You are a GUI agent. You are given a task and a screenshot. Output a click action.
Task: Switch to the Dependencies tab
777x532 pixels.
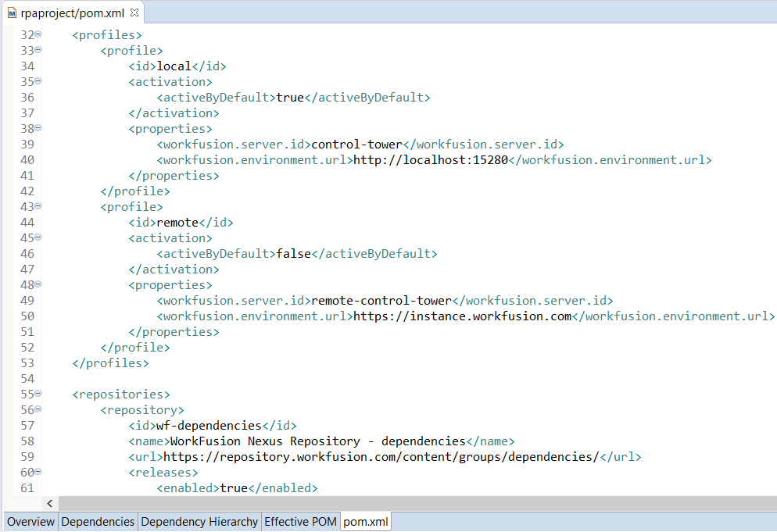(98, 522)
